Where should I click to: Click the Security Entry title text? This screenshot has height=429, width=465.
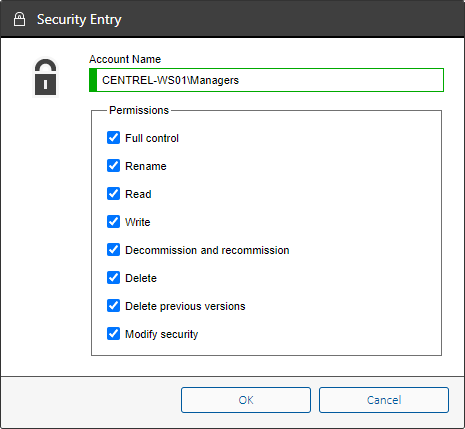(x=79, y=20)
